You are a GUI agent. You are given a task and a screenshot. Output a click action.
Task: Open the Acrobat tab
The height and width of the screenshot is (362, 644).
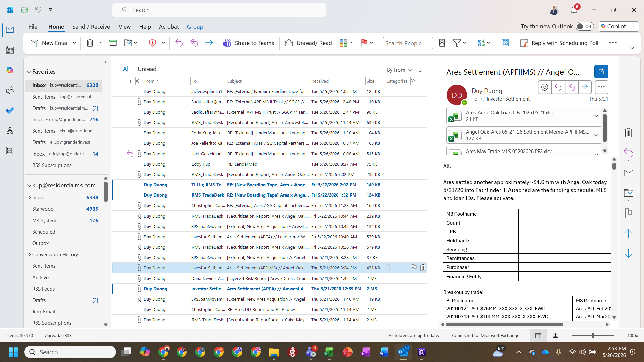pyautogui.click(x=169, y=26)
